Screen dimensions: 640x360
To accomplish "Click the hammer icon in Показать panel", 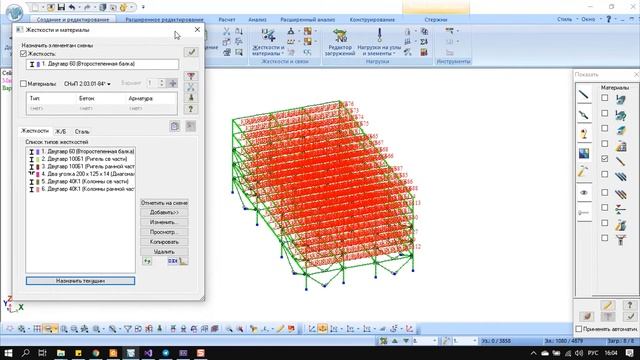I will pos(584,171).
